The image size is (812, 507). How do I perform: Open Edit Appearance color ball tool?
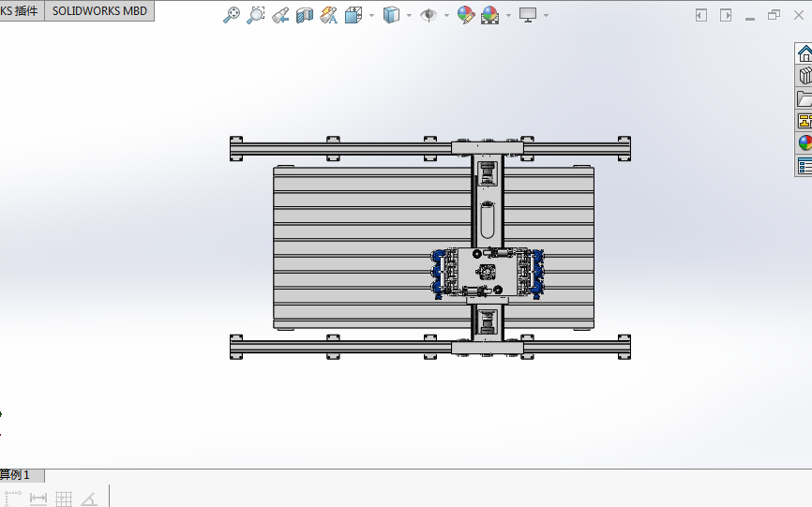pyautogui.click(x=466, y=15)
